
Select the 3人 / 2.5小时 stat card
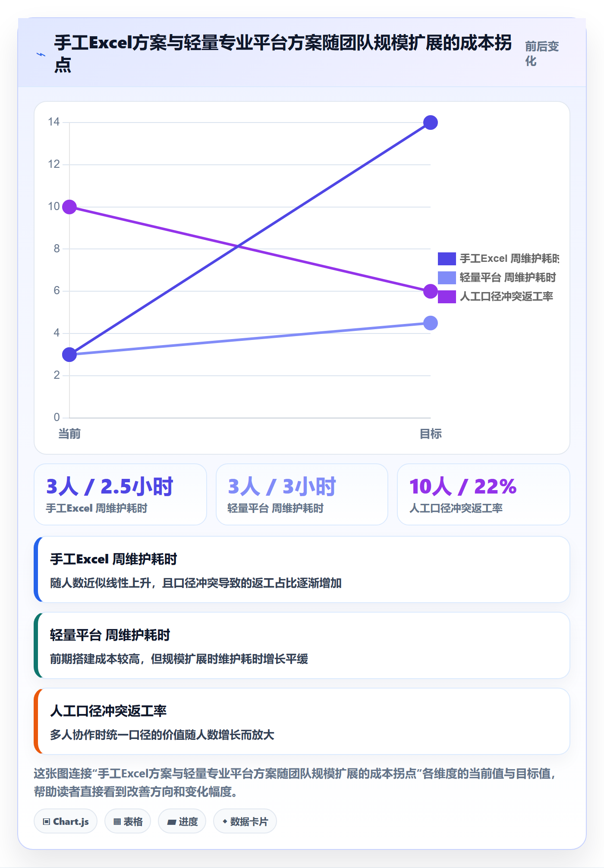[120, 494]
